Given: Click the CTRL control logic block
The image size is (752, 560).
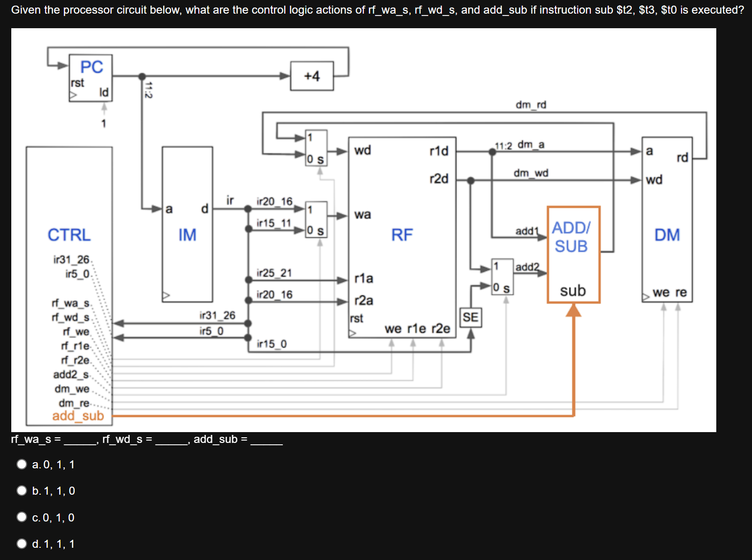Looking at the screenshot, I should [x=68, y=235].
